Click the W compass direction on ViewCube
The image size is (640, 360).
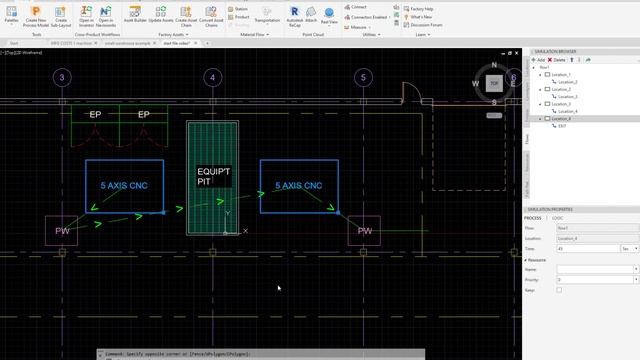click(476, 84)
